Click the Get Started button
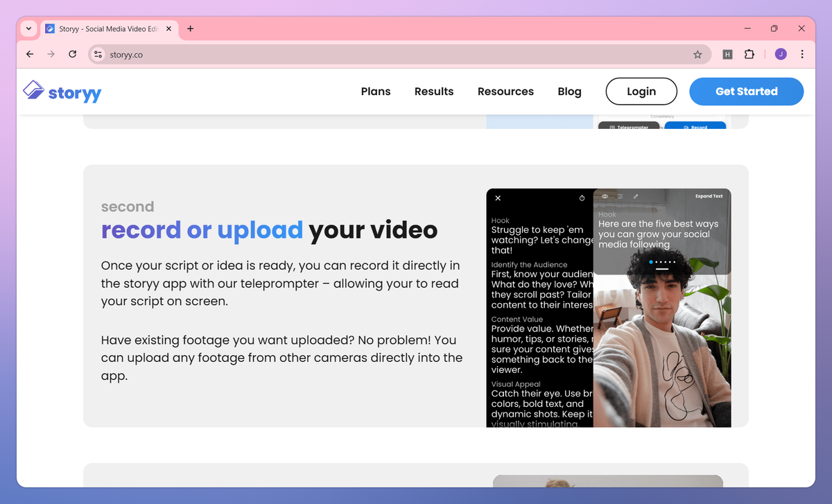The width and height of the screenshot is (832, 504). pos(747,92)
